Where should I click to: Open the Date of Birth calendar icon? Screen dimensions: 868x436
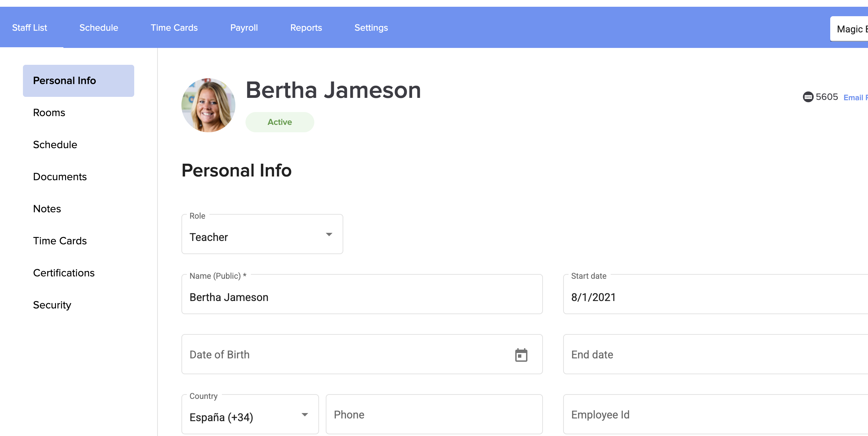[521, 355]
